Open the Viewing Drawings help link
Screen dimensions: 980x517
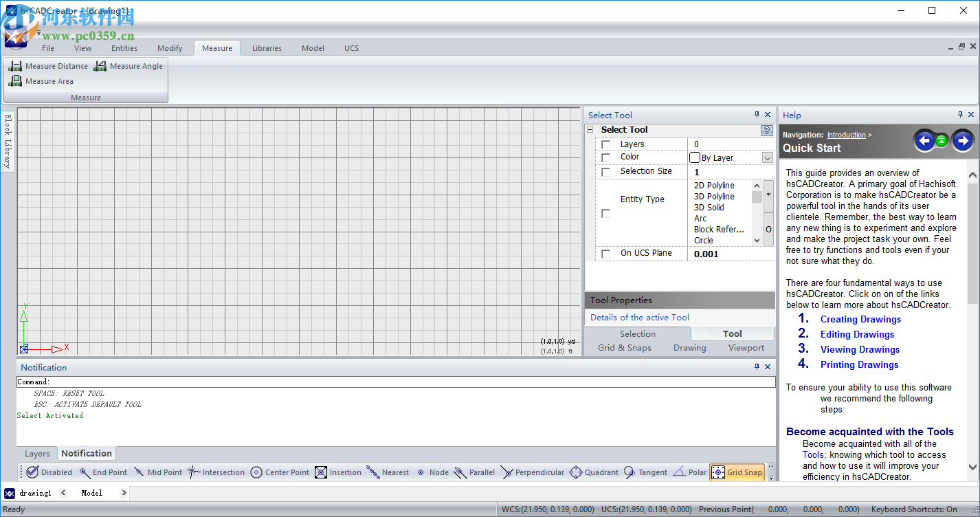click(x=860, y=349)
